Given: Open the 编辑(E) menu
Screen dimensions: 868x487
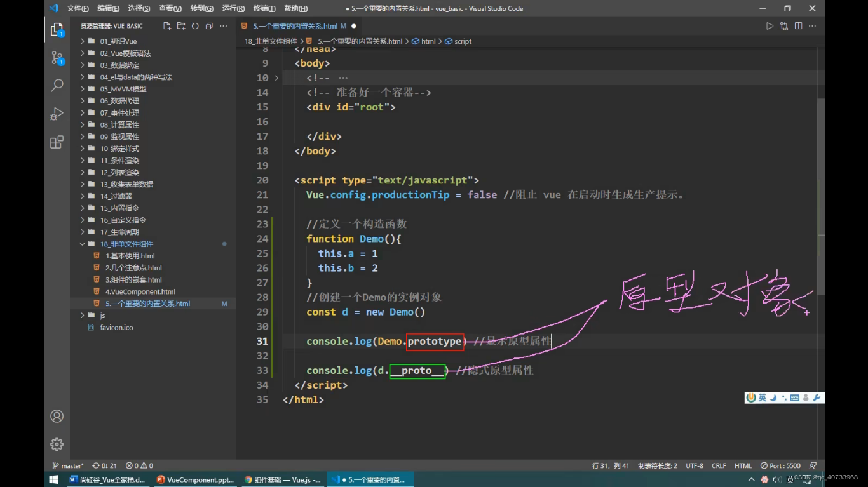Looking at the screenshot, I should coord(109,8).
